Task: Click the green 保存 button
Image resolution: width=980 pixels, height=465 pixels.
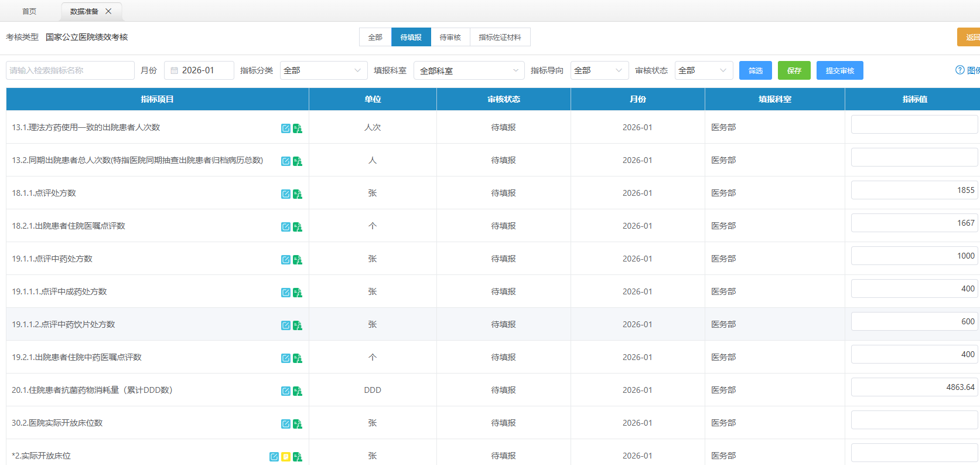Action: point(794,70)
